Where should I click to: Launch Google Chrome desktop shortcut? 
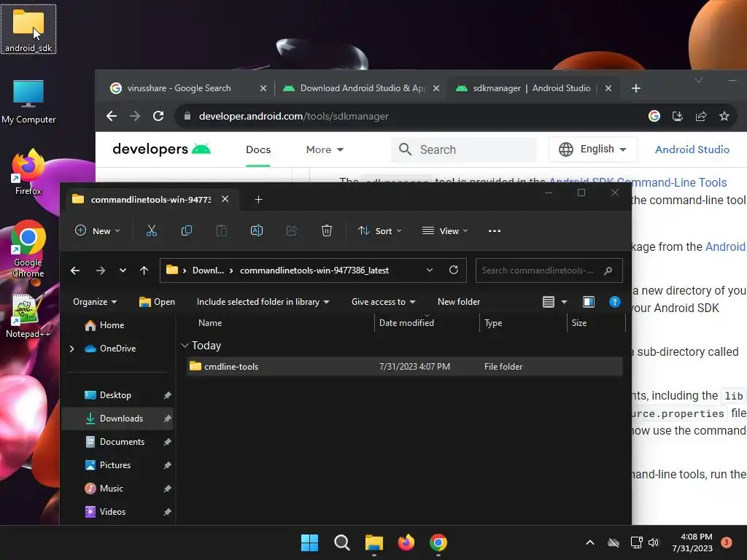point(28,249)
